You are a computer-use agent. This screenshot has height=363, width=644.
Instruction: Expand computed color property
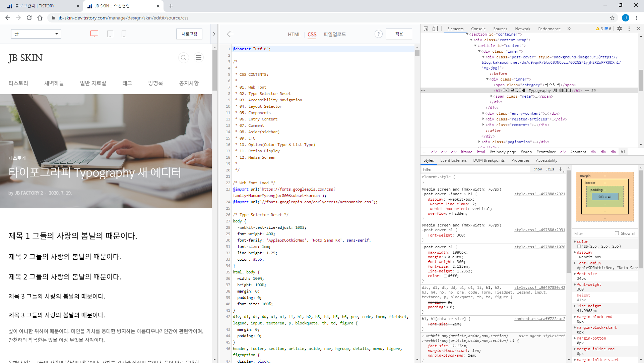coord(575,242)
